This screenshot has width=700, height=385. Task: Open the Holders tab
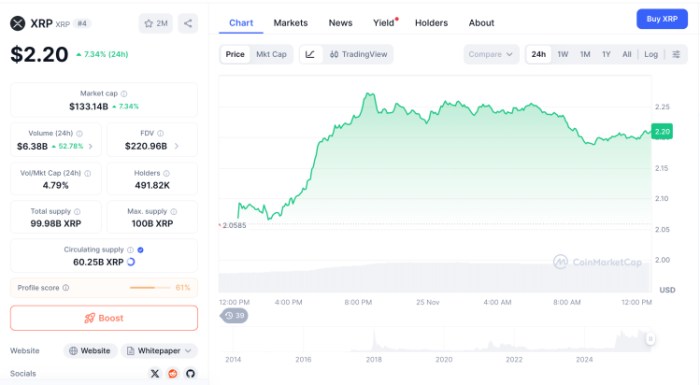(431, 23)
